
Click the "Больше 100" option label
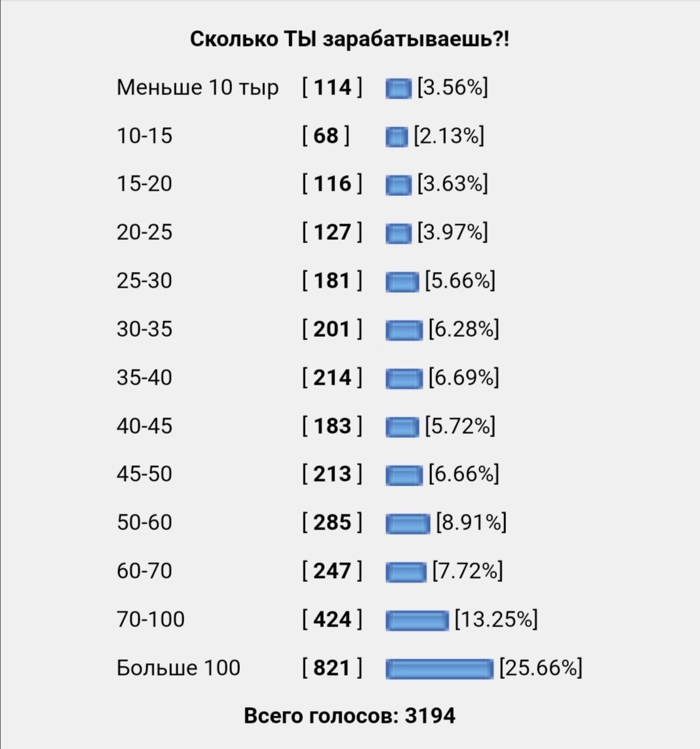[x=178, y=668]
